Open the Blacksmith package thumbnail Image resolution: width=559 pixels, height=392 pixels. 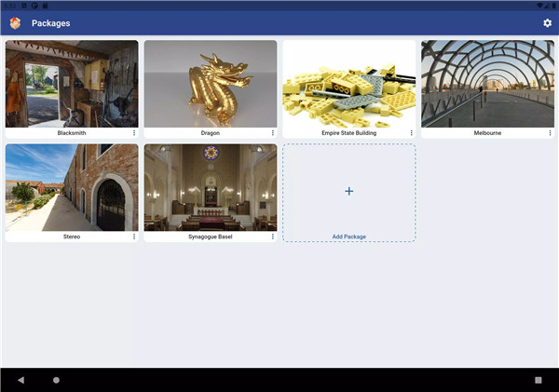pyautogui.click(x=72, y=84)
